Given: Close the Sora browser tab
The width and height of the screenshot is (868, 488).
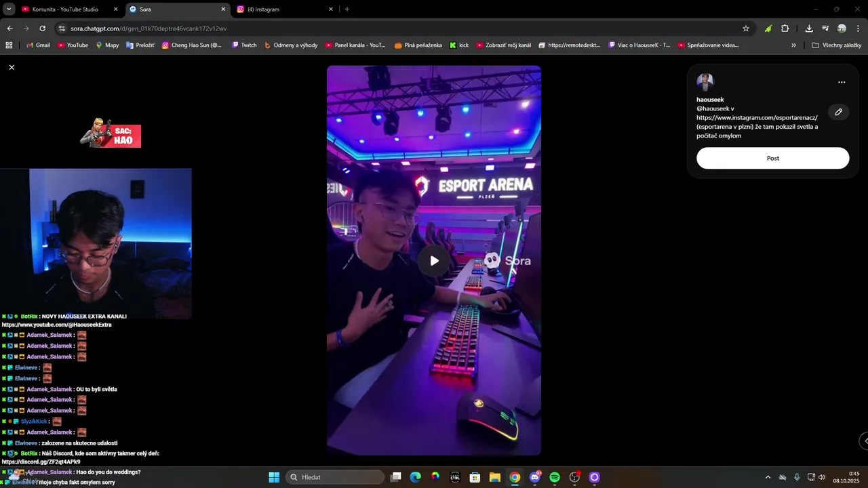Looking at the screenshot, I should (223, 9).
